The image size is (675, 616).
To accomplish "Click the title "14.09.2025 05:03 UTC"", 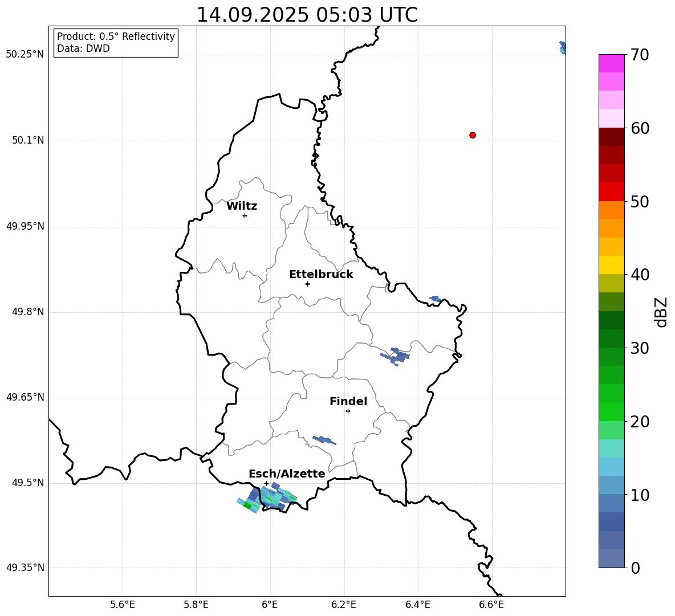I will 307,15.
